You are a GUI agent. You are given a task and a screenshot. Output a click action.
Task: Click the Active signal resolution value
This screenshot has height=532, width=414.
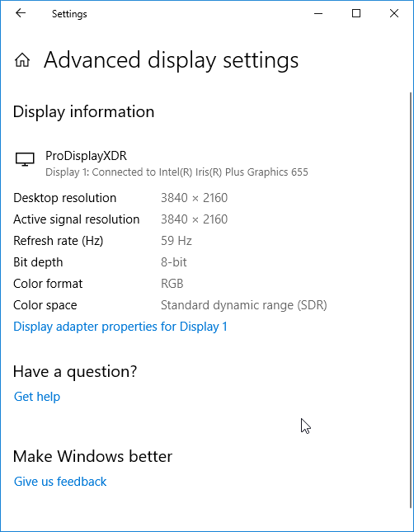[194, 219]
